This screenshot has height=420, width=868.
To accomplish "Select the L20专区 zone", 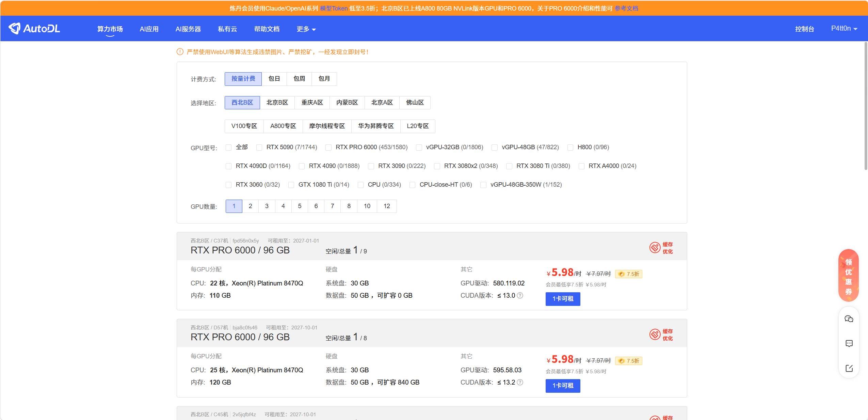I will tap(418, 126).
